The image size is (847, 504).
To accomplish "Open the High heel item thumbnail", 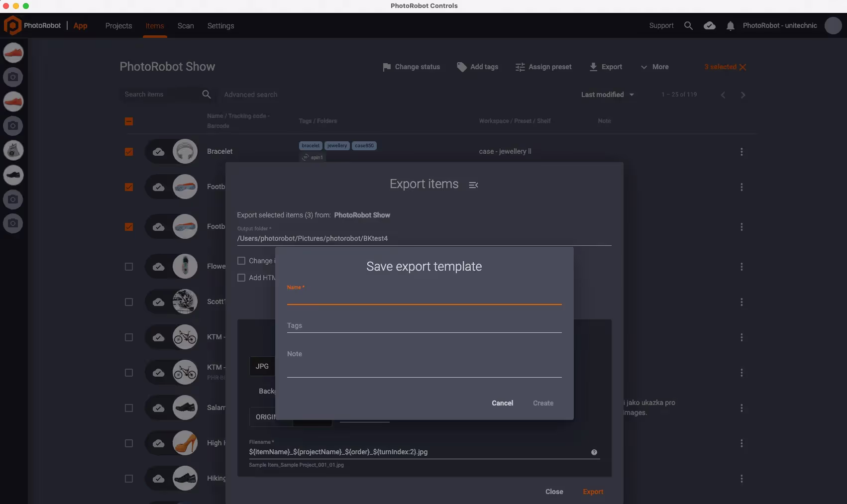I will 185,443.
